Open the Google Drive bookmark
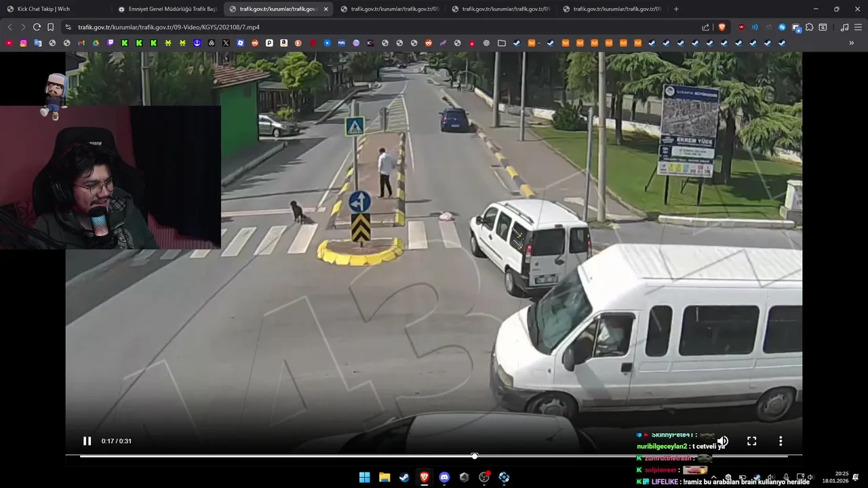 (x=96, y=43)
